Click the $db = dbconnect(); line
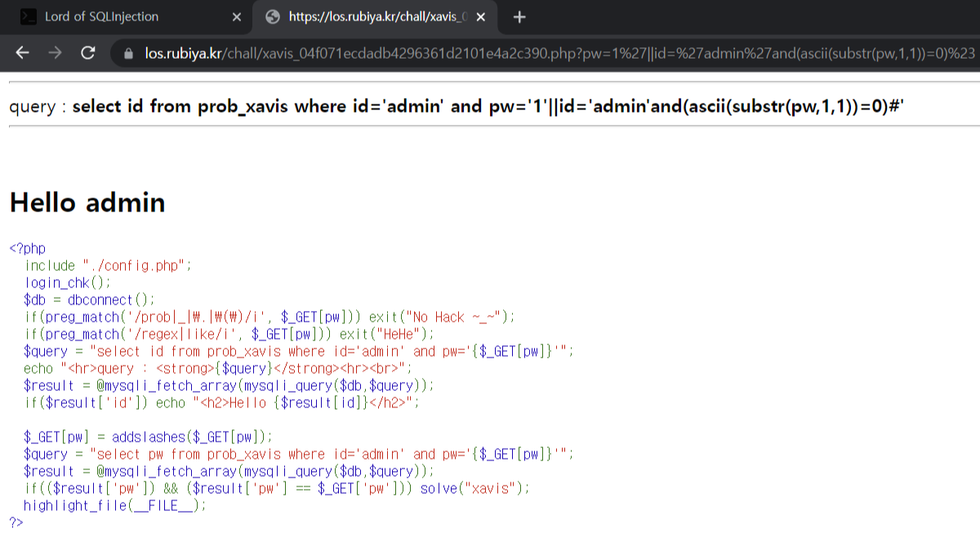The height and width of the screenshot is (533, 980). coord(89,300)
